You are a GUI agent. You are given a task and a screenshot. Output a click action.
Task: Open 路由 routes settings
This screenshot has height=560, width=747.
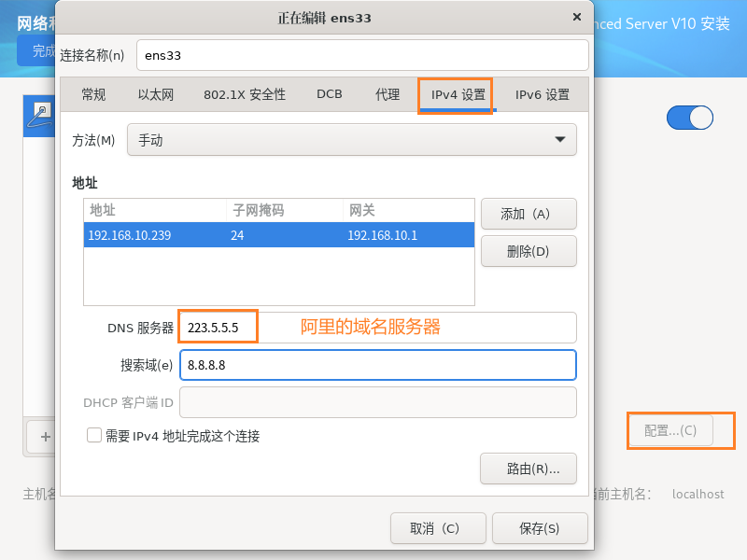pos(529,469)
